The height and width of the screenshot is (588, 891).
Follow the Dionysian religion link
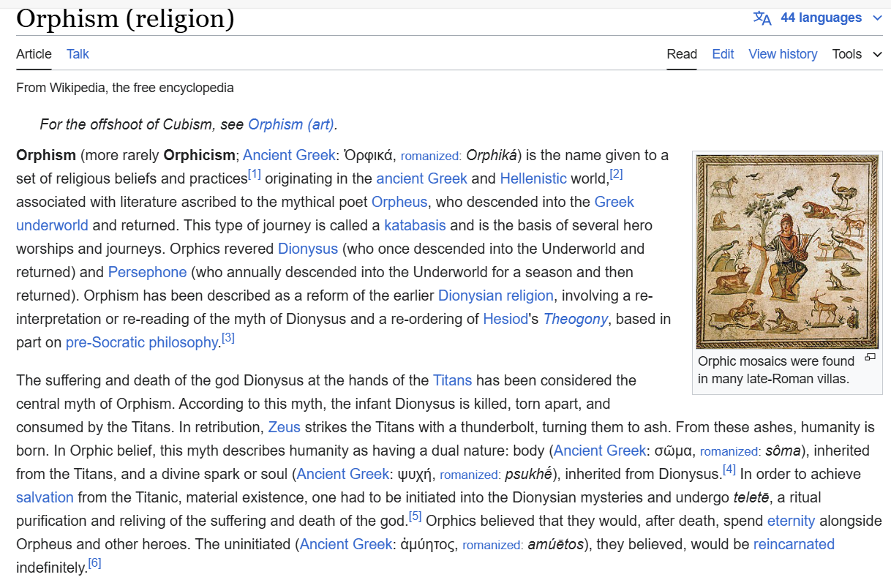click(x=495, y=295)
